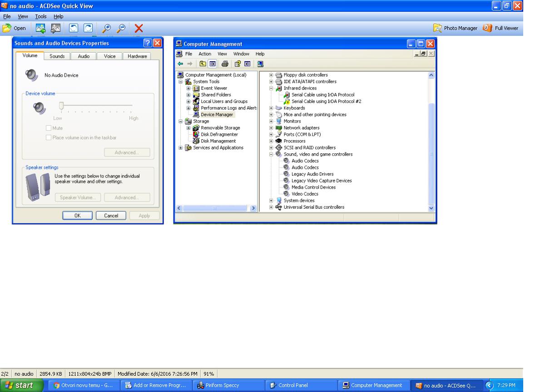Switch to the Audio tab
550x392 pixels.
click(x=84, y=56)
